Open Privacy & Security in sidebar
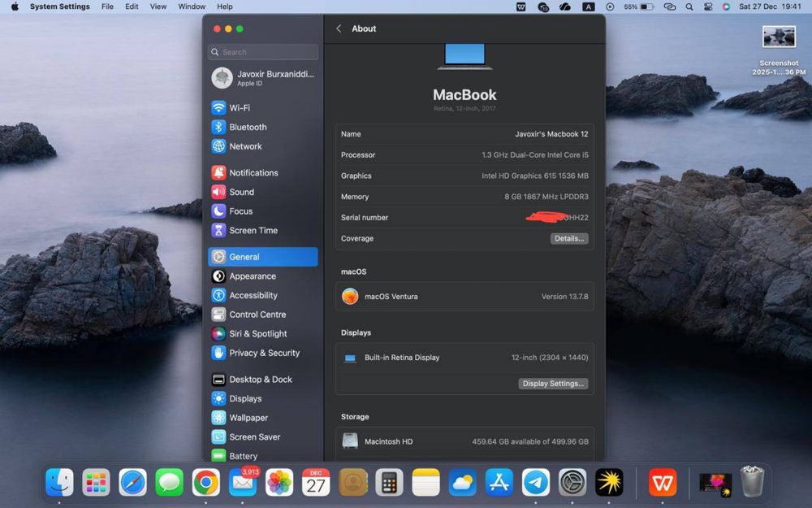Image resolution: width=812 pixels, height=508 pixels. [262, 353]
